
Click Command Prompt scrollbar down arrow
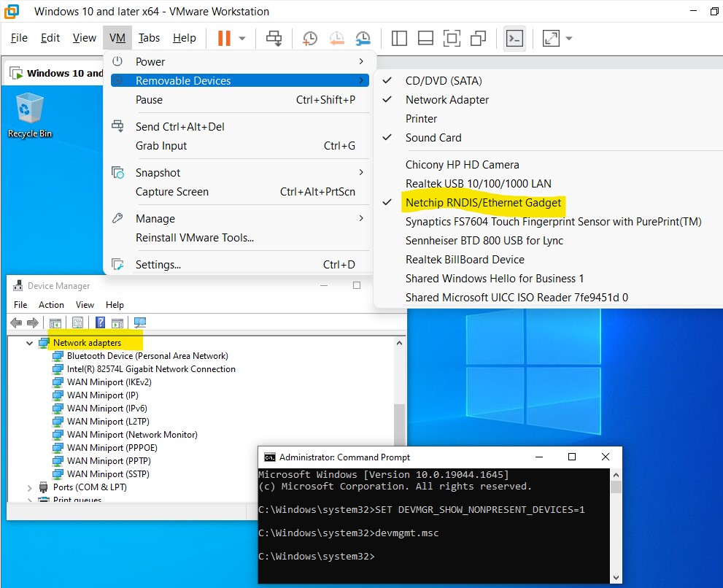pos(616,577)
